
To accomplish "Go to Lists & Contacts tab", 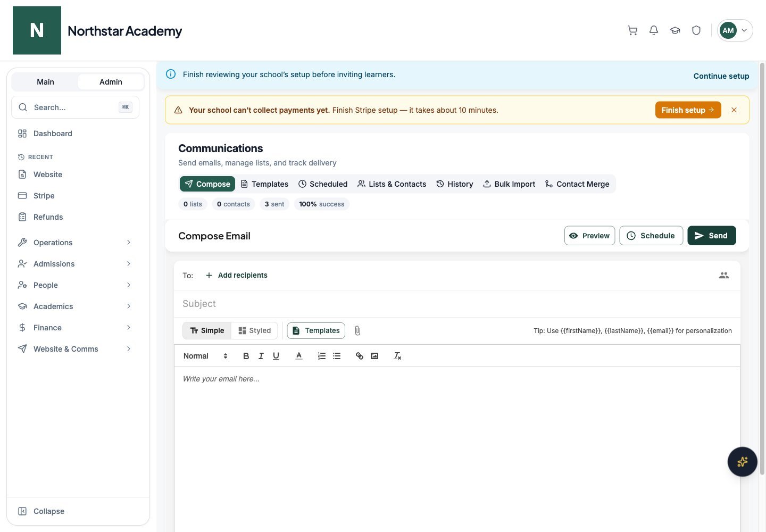I will tap(392, 184).
